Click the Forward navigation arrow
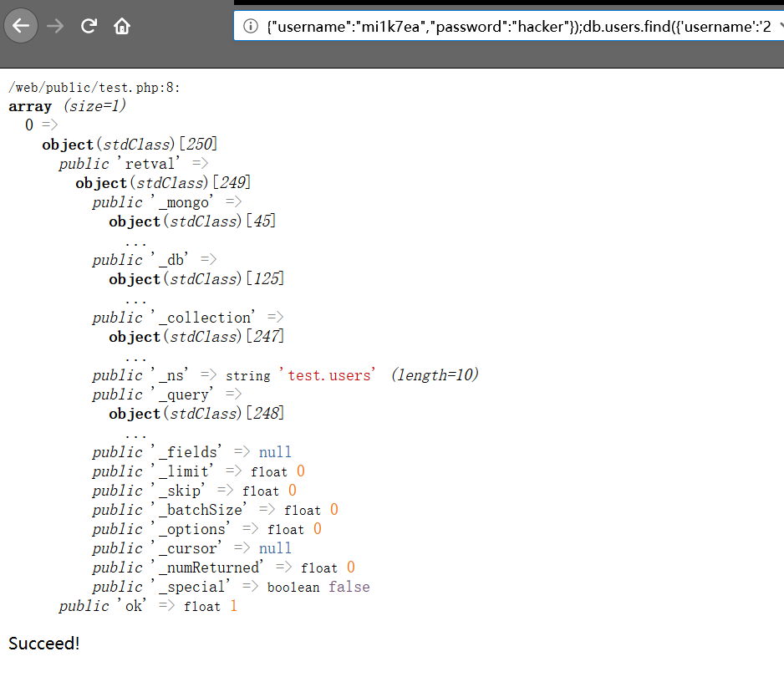784x677 pixels. click(x=55, y=26)
